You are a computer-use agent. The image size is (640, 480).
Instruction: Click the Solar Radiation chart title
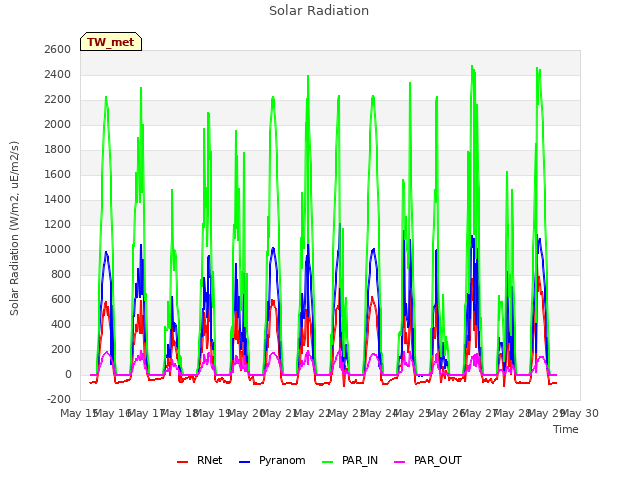coord(319,11)
